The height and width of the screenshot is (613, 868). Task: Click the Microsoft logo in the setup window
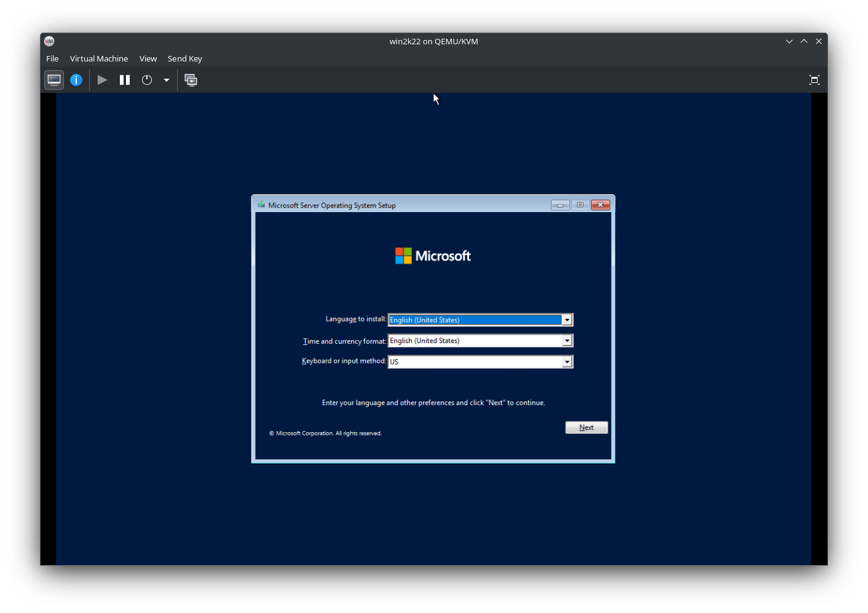coord(432,255)
